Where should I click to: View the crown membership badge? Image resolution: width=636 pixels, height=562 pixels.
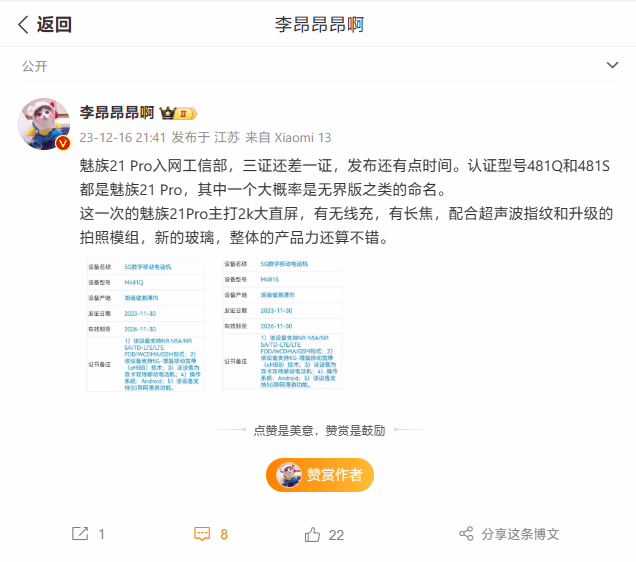(x=178, y=114)
